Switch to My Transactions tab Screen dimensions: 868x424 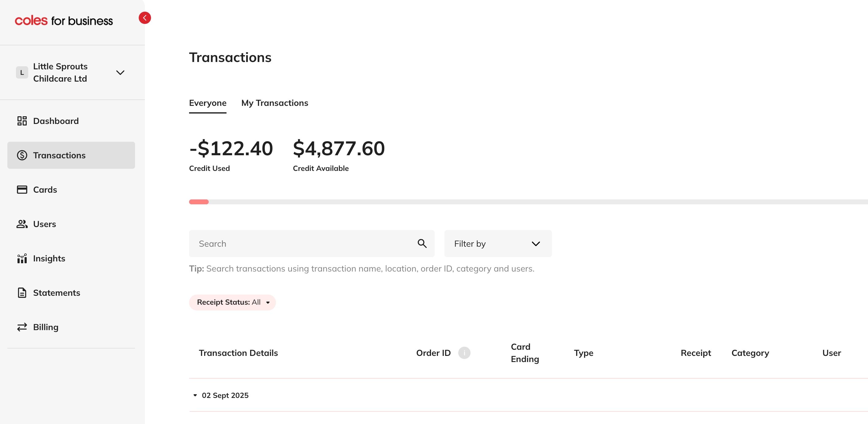click(275, 103)
